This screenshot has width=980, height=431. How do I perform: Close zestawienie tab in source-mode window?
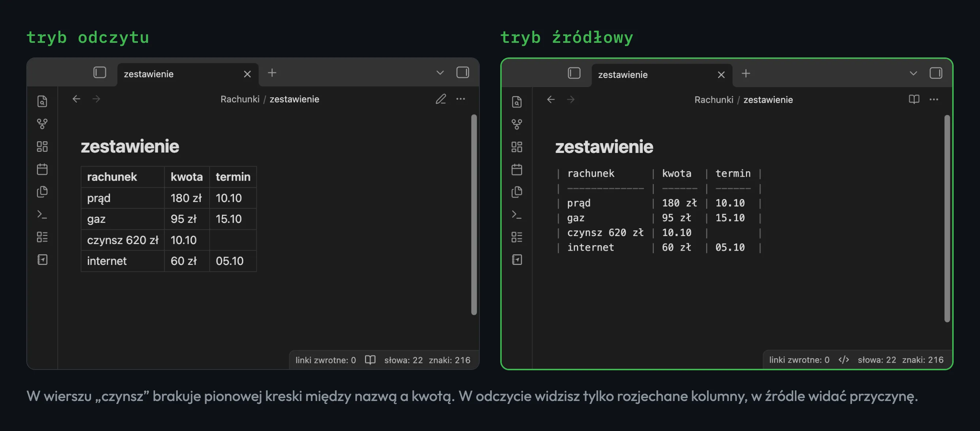721,75
